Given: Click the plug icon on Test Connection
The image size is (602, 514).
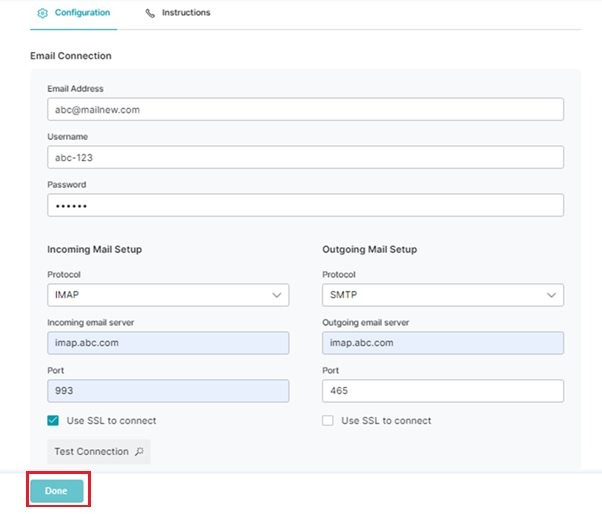Looking at the screenshot, I should [x=139, y=451].
